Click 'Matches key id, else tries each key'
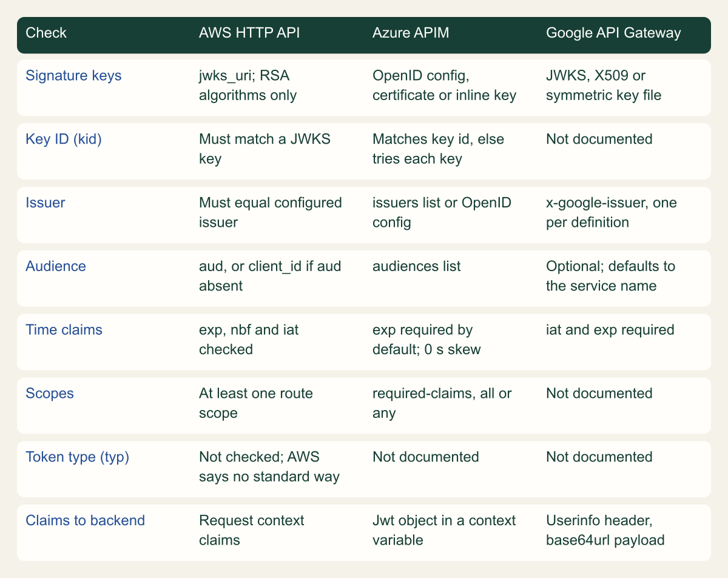Image resolution: width=728 pixels, height=578 pixels. click(438, 149)
